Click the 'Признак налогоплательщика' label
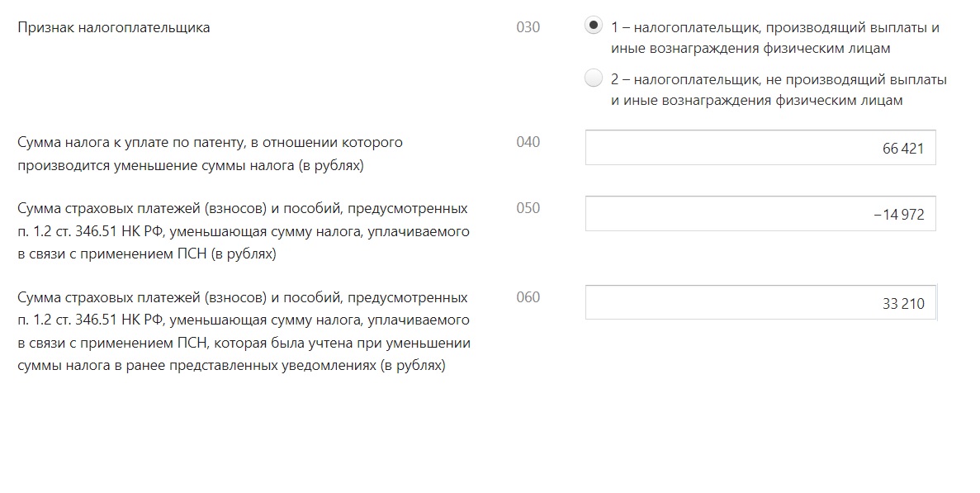This screenshot has width=980, height=493. coord(114,27)
